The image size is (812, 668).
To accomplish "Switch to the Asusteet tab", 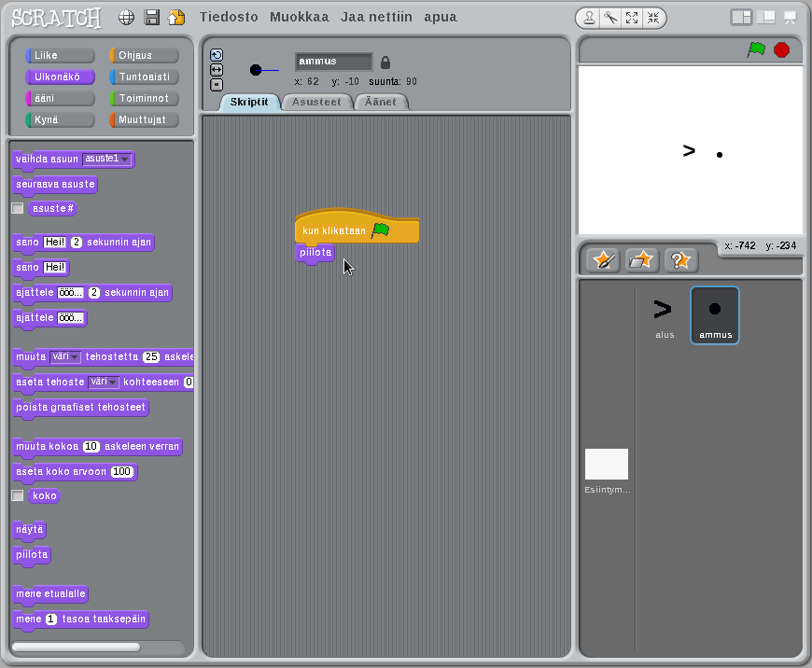I will tap(316, 102).
